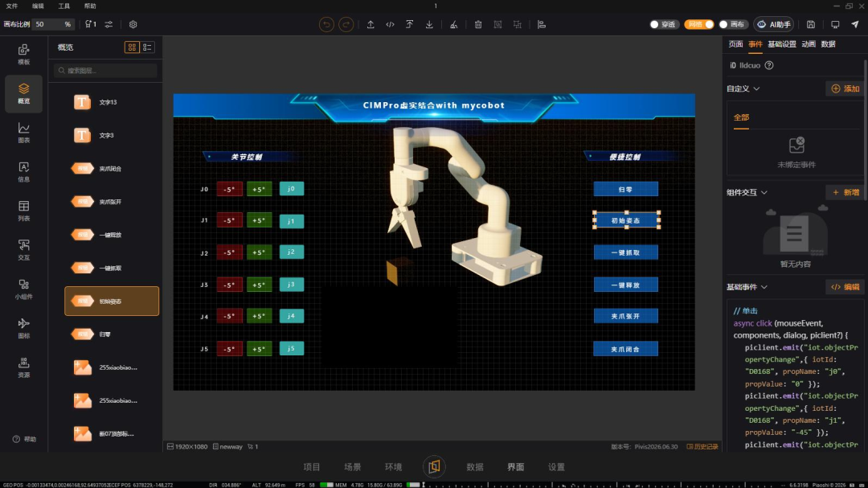Click the upload arrow icon in toolbar
868x488 pixels.
pos(371,24)
